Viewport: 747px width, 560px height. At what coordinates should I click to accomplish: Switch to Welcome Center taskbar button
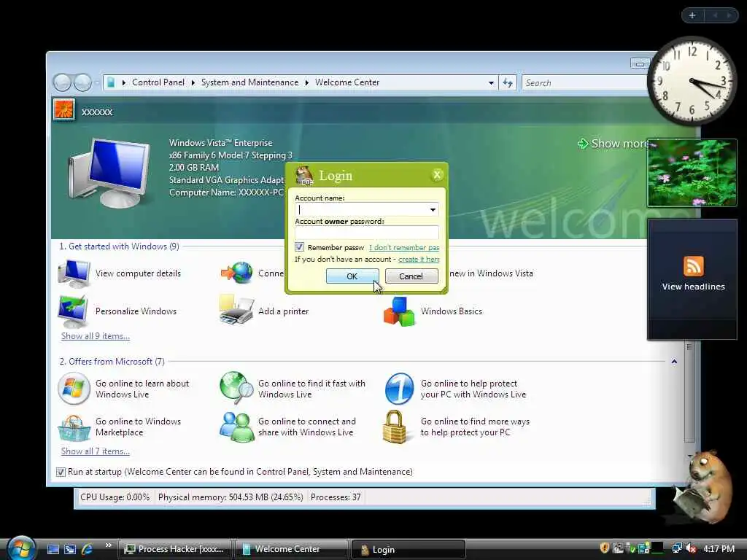(291, 550)
